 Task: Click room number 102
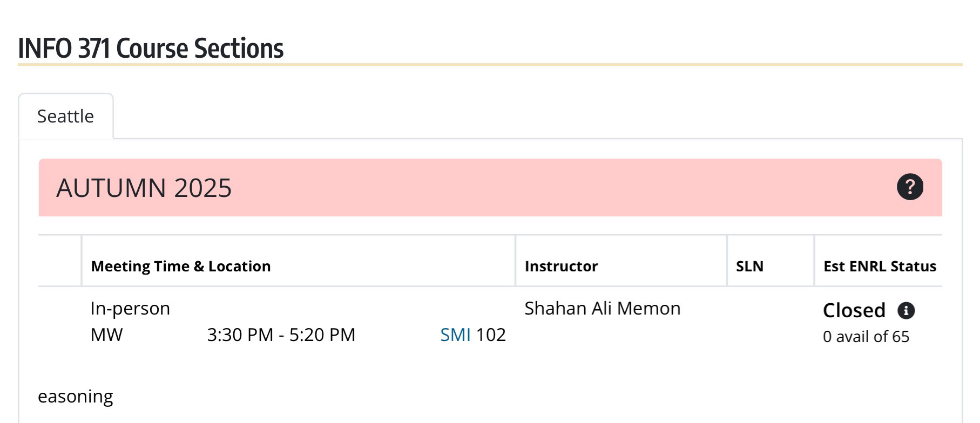tap(490, 335)
